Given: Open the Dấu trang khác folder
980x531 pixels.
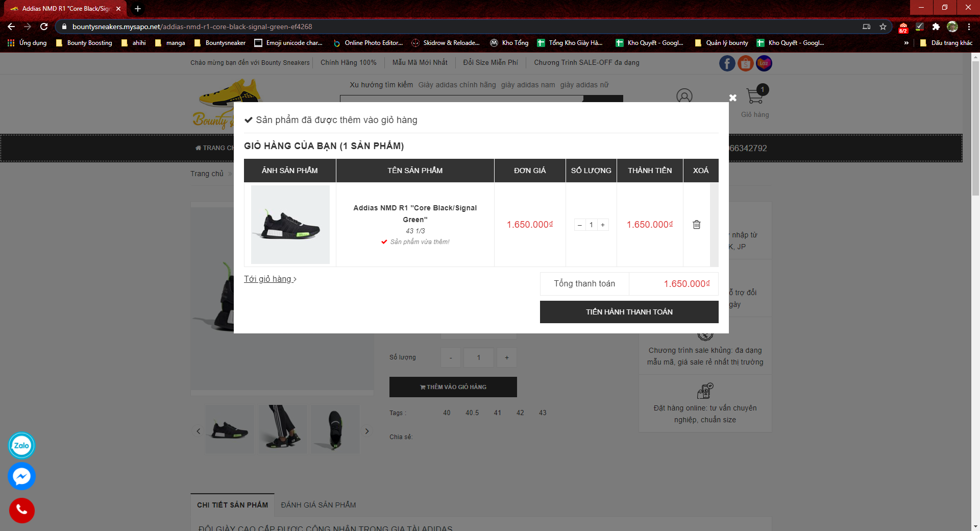Looking at the screenshot, I should point(946,43).
